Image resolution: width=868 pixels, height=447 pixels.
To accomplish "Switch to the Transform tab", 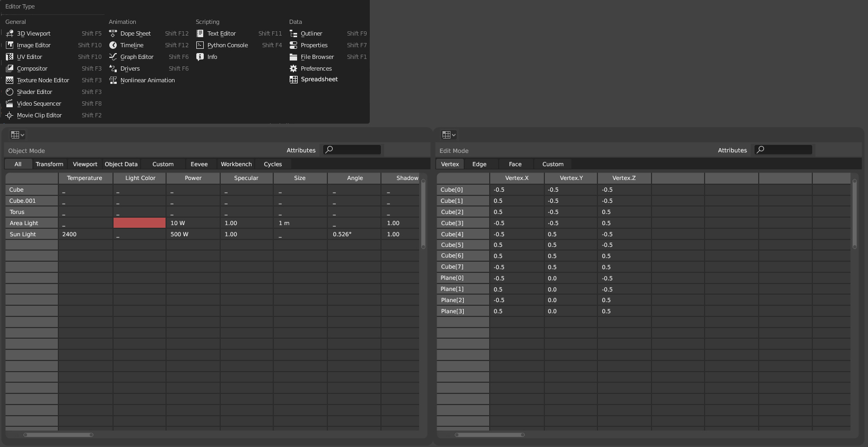I will coord(49,164).
